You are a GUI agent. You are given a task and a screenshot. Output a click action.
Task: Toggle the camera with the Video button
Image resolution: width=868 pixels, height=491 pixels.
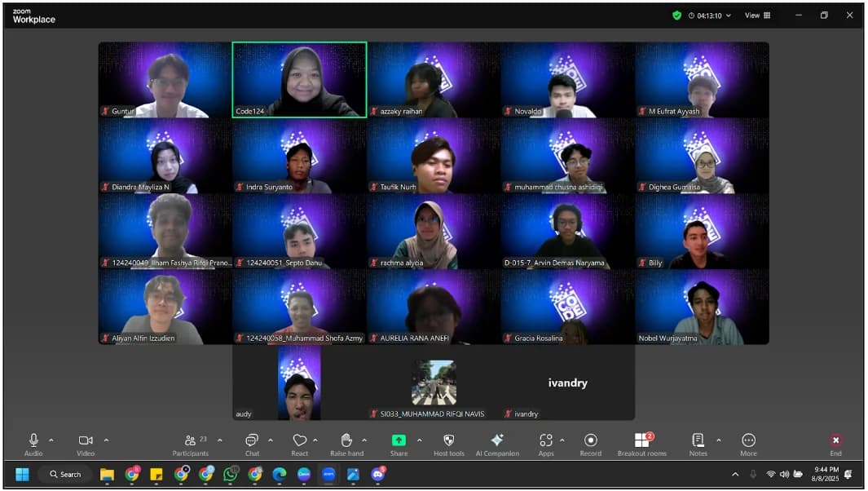pos(86,440)
